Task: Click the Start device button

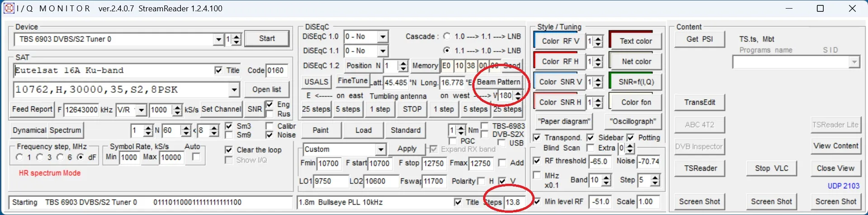Action: pyautogui.click(x=266, y=39)
